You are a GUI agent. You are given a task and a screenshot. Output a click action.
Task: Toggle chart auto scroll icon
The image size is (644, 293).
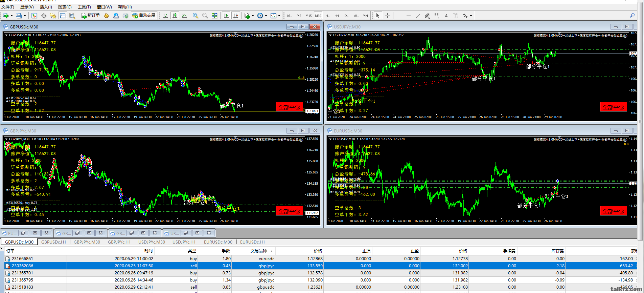226,16
